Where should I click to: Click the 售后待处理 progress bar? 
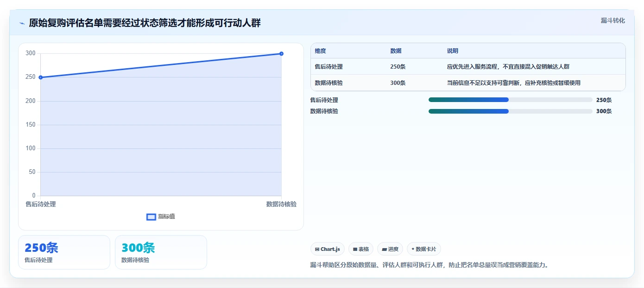(511, 100)
